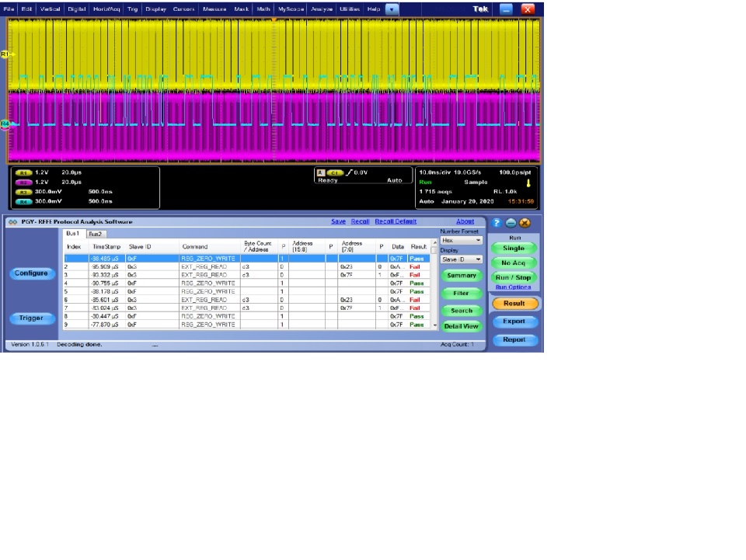Select the yellow R3 channel badge
Viewport: 746px width, 560px height.
point(23,192)
